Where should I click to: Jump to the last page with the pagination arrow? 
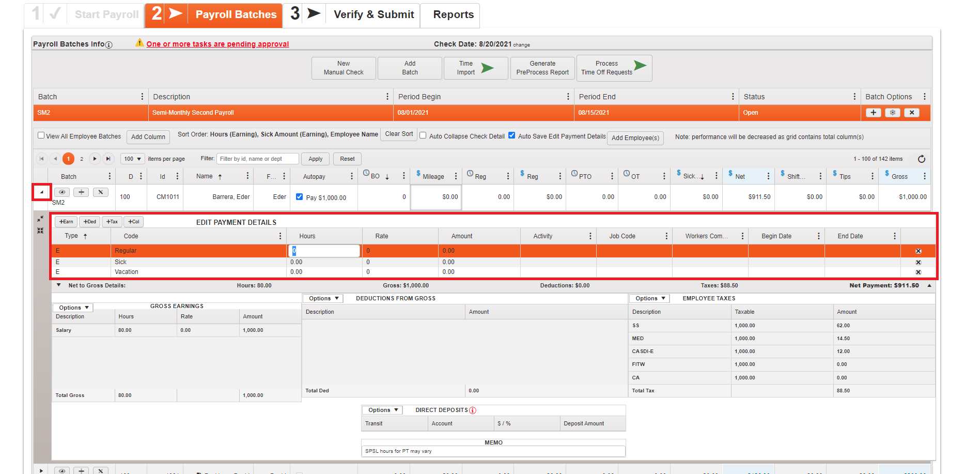108,159
